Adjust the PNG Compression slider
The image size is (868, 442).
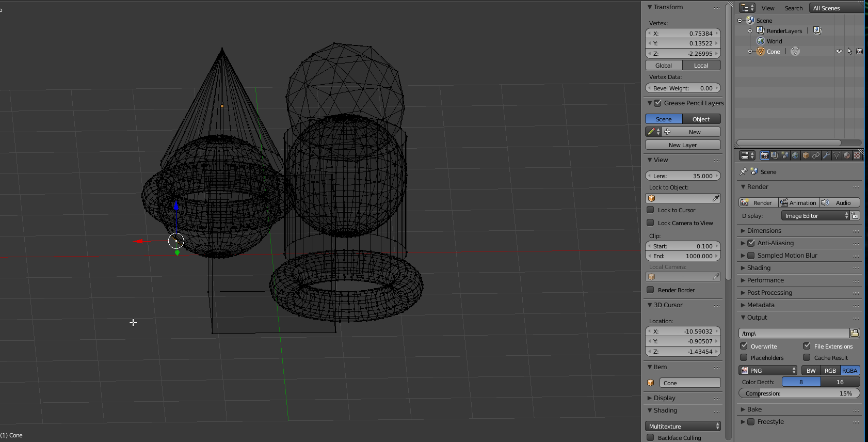pyautogui.click(x=799, y=393)
